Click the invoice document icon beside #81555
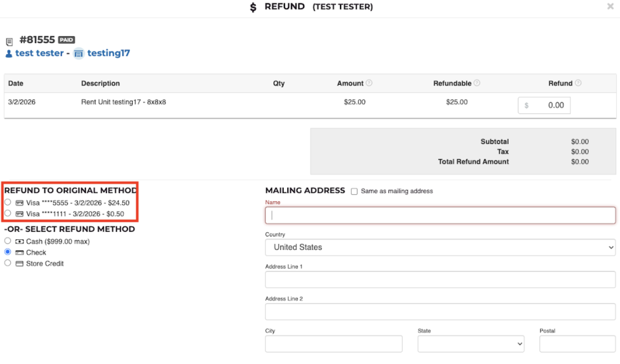The image size is (620, 364). [9, 42]
